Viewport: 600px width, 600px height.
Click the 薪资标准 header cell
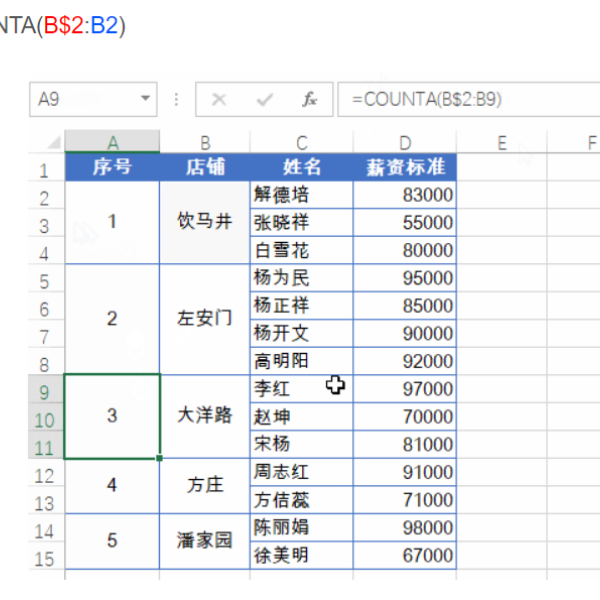tap(404, 167)
